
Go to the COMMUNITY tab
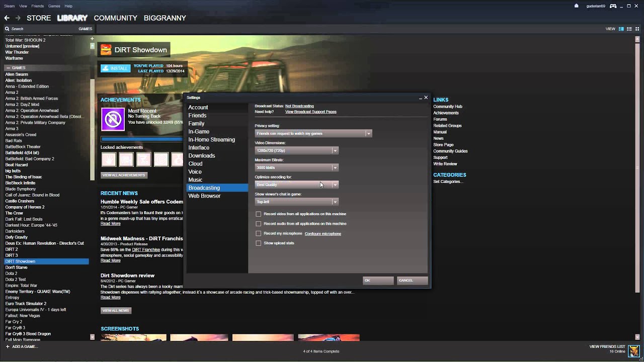pos(115,18)
